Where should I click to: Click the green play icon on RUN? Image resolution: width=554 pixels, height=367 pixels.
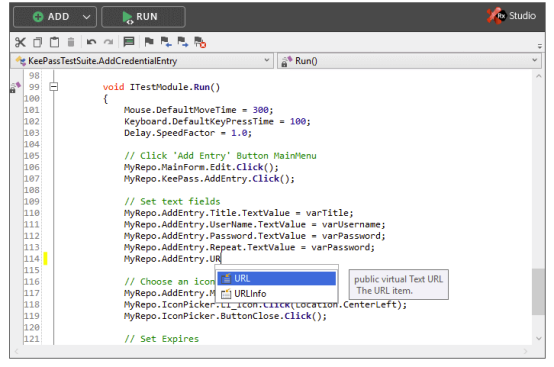(127, 17)
